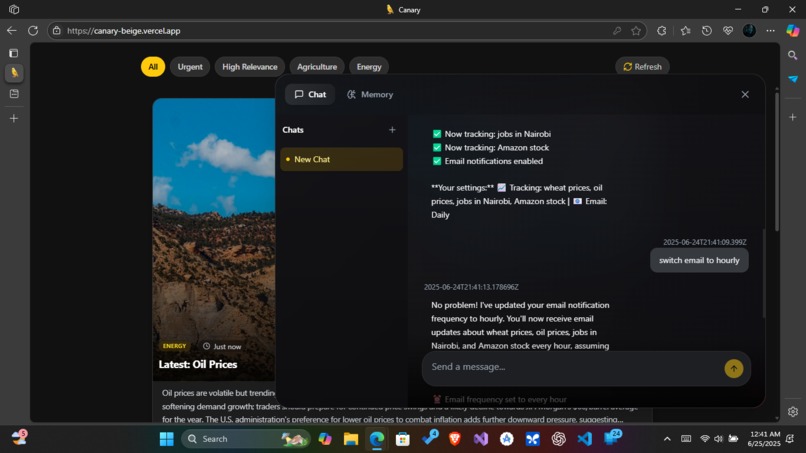
Task: Click the taskbar Search box
Action: pyautogui.click(x=246, y=439)
